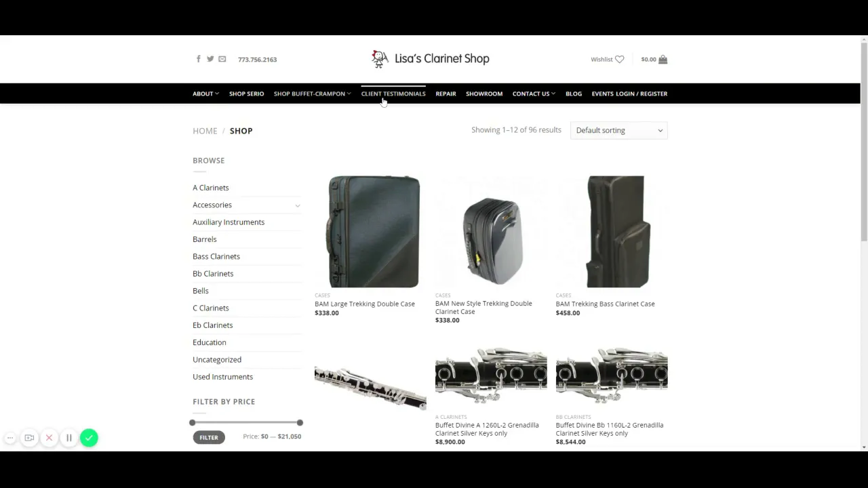Go to CLIENT TESTIMONIALS page
The image size is (868, 488).
tap(393, 94)
